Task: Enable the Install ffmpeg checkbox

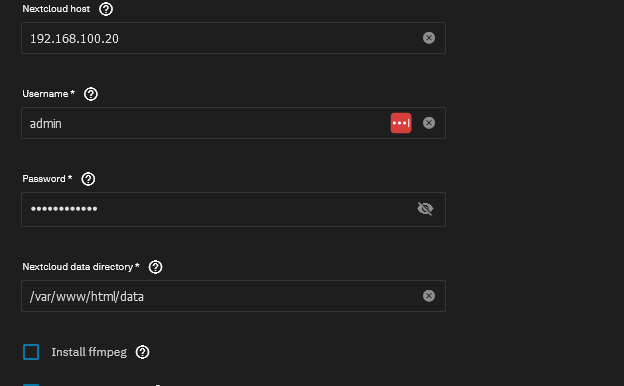Action: [31, 352]
